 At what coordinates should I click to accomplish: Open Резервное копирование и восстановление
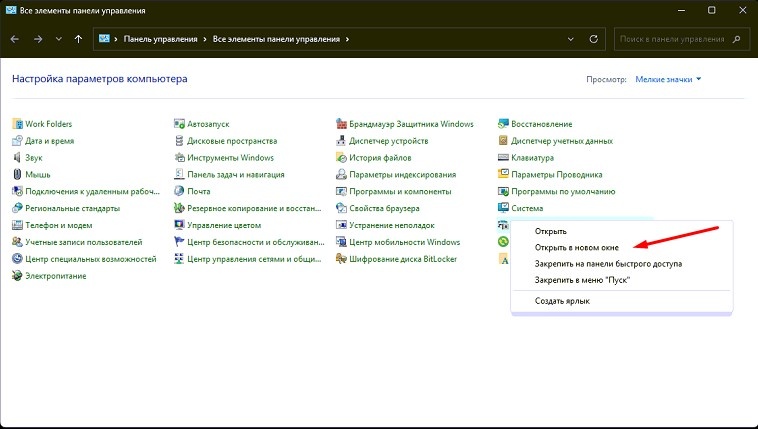pos(254,208)
